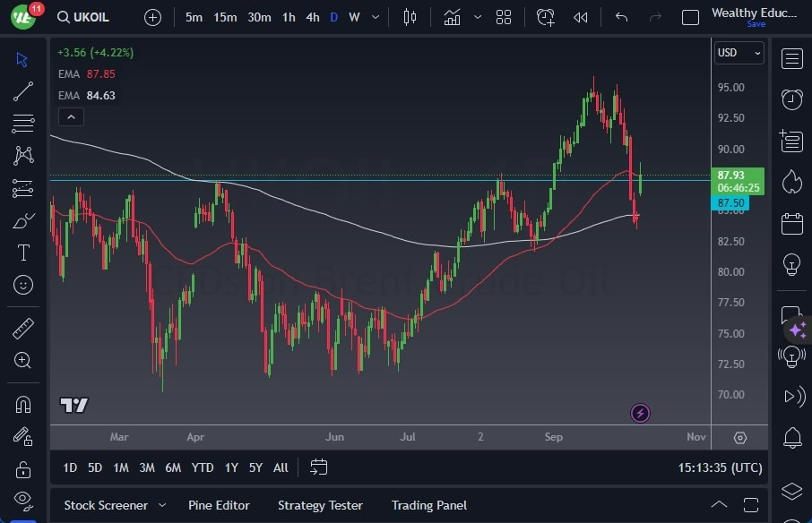Viewport: 812px width, 523px height.
Task: Switch to Strategy Tester tab
Action: pyautogui.click(x=320, y=505)
